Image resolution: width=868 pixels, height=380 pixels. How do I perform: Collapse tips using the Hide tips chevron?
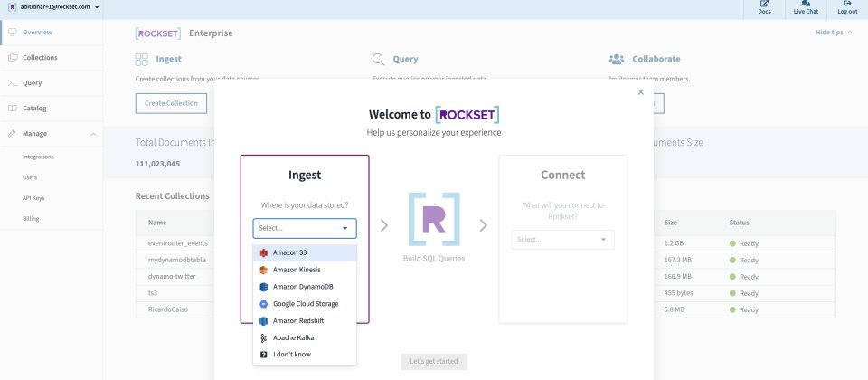(849, 33)
